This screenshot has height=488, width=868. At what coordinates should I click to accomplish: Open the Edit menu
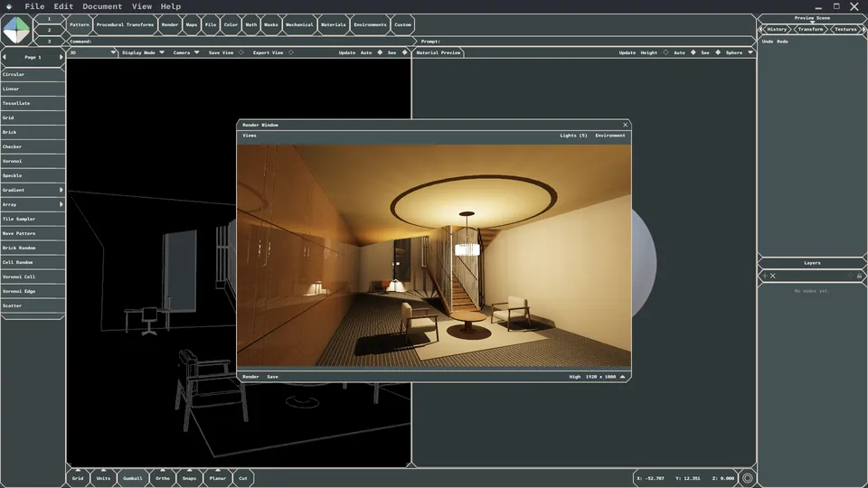pos(63,6)
